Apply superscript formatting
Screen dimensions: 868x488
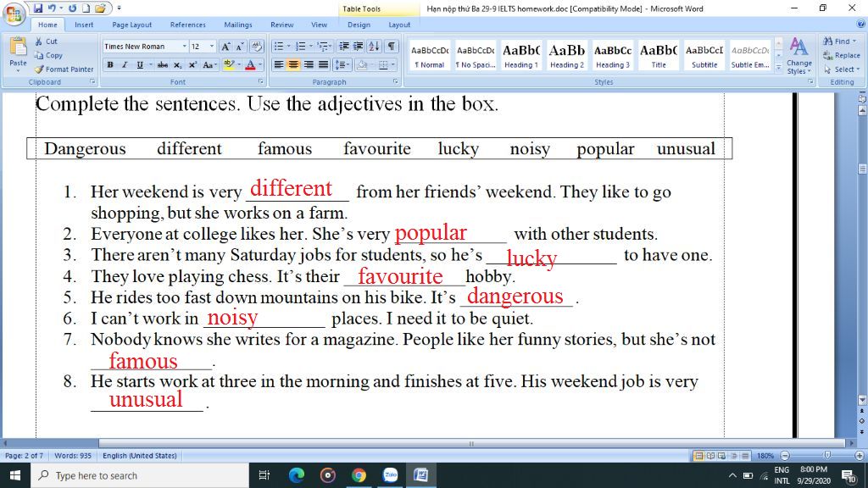point(192,64)
